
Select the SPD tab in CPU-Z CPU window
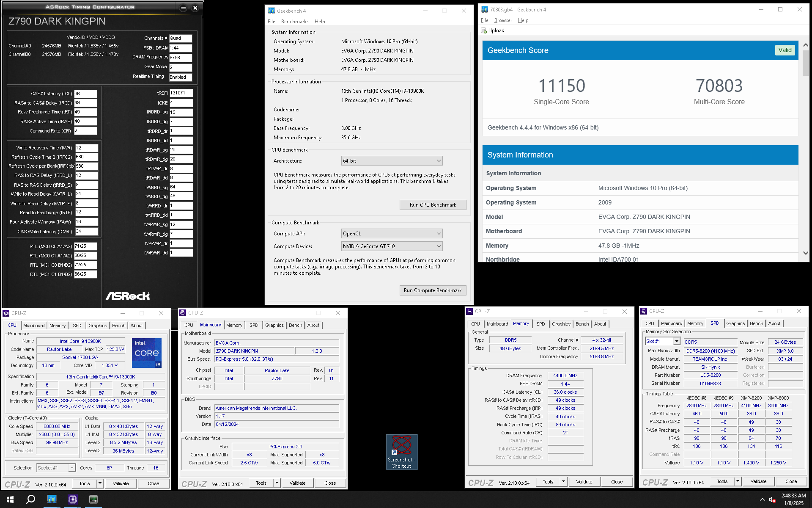pos(77,326)
